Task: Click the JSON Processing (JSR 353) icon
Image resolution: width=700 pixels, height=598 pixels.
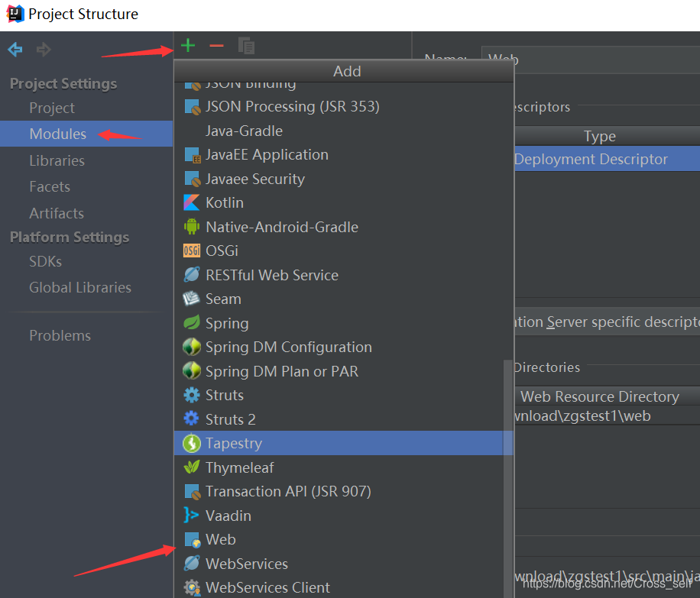Action: click(x=192, y=107)
